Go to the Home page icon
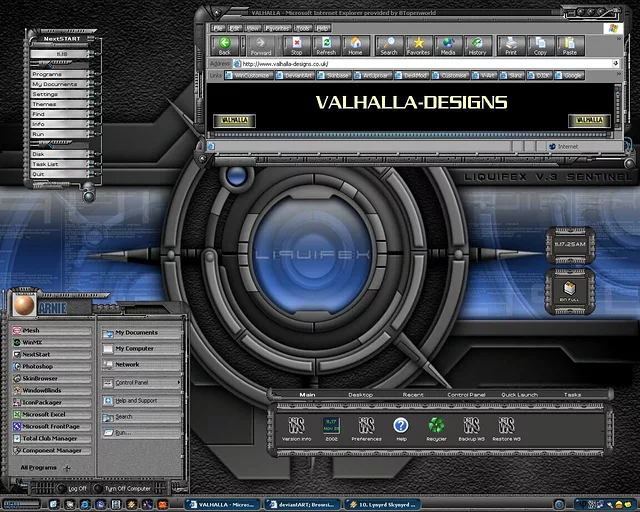 (355, 45)
